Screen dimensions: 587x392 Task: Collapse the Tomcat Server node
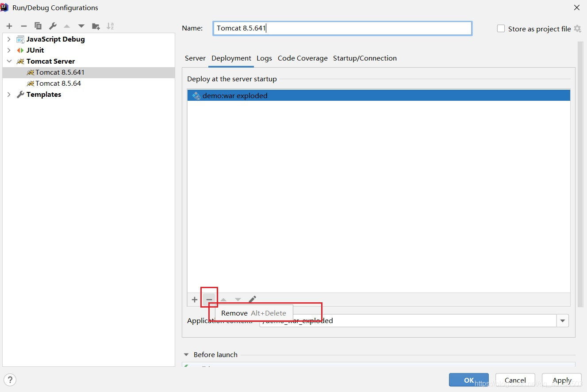pos(9,61)
